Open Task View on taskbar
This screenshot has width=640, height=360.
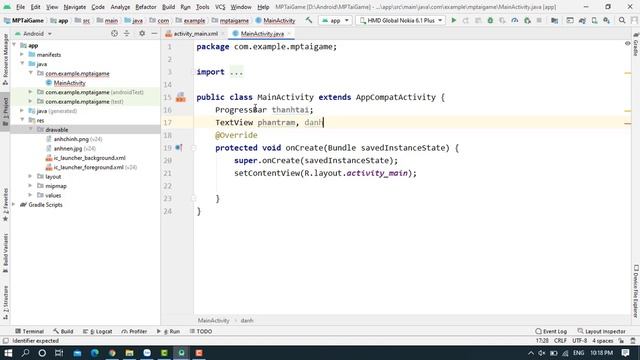coord(60,353)
